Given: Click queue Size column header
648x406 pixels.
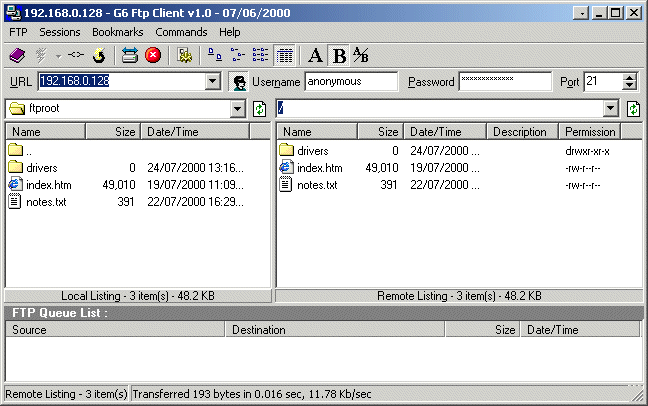Looking at the screenshot, I should pos(483,330).
